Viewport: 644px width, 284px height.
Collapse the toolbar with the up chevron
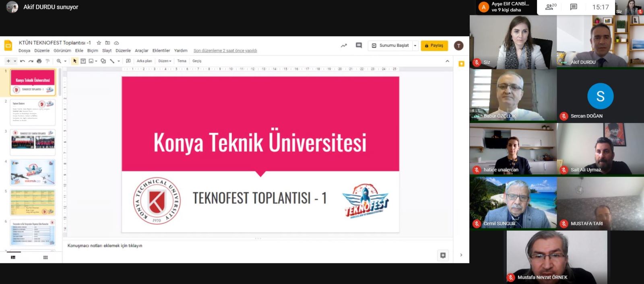pos(447,61)
